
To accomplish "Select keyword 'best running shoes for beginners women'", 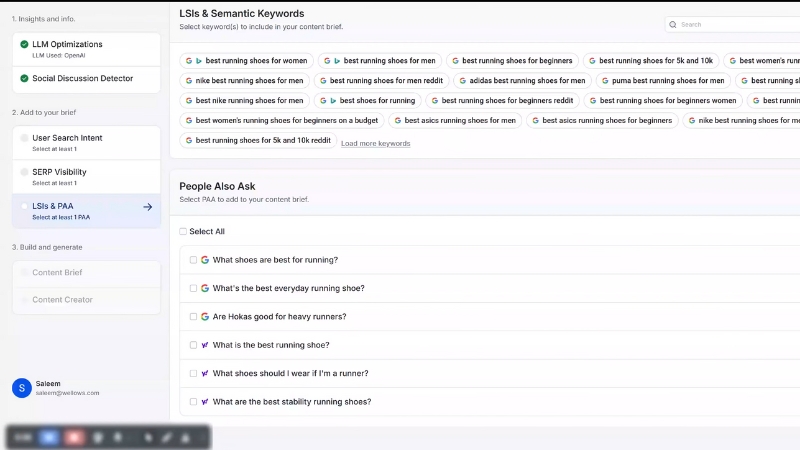I will coord(663,101).
